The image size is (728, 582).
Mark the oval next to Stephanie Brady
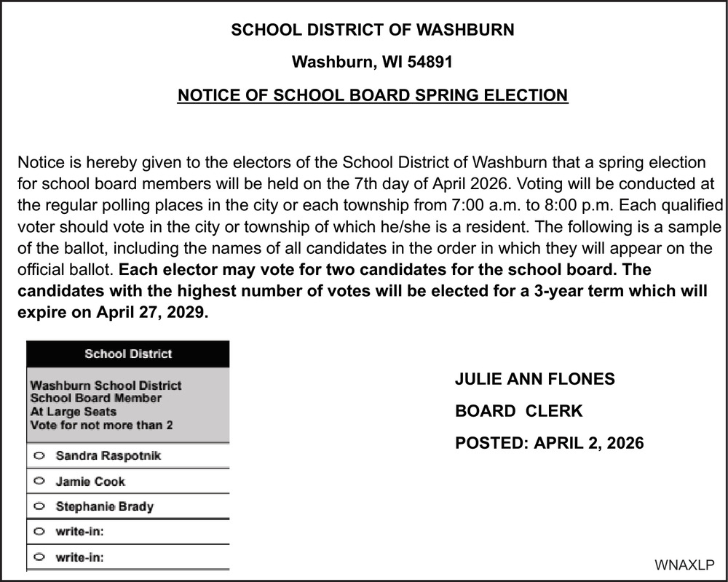click(x=39, y=506)
